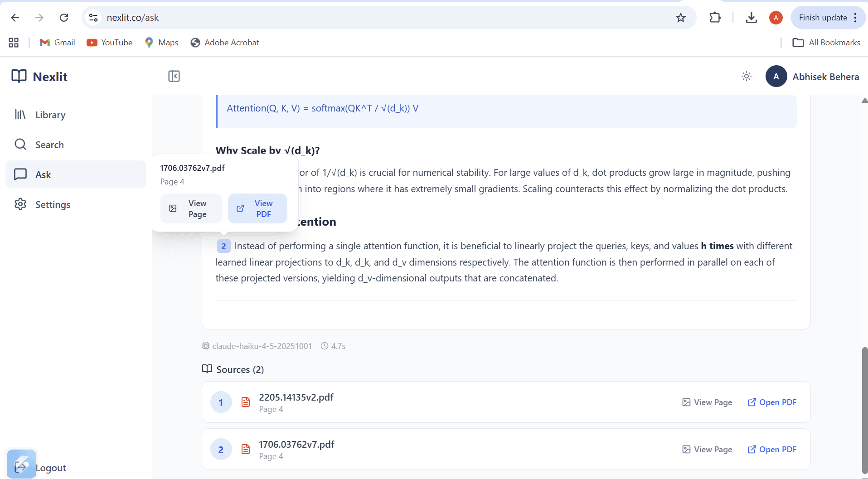Image resolution: width=868 pixels, height=479 pixels.
Task: Open Gmail from the bookmarks bar
Action: [x=57, y=42]
